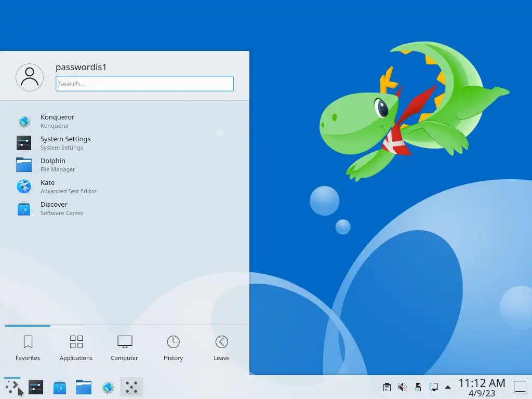
Task: Open Discover from the taskbar
Action: click(x=60, y=387)
